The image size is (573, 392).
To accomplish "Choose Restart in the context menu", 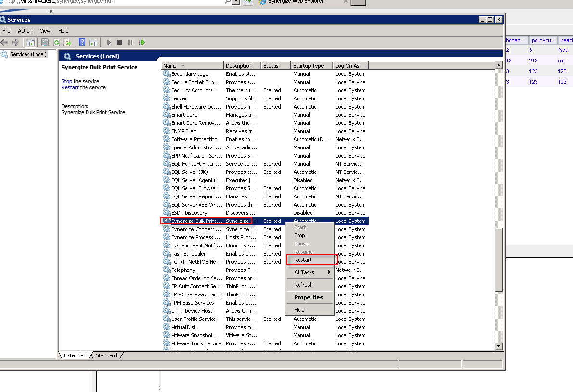I will pos(310,260).
